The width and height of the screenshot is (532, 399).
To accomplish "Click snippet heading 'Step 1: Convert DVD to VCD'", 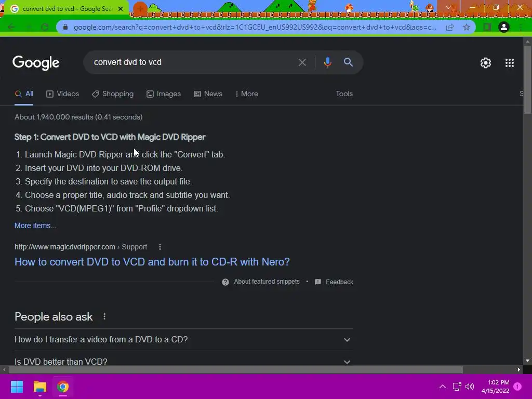I will point(110,137).
